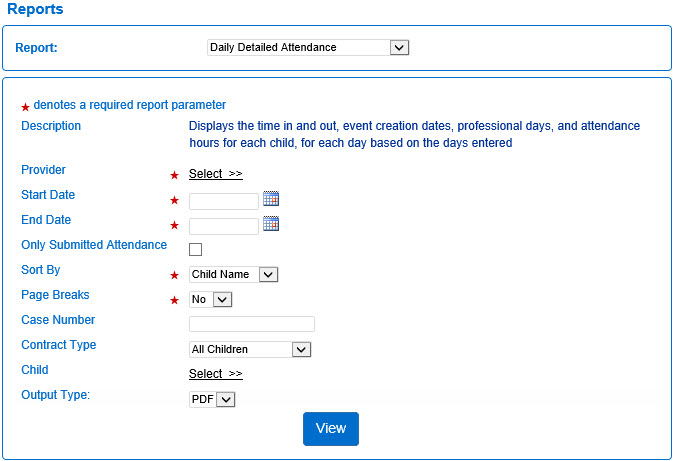Open the End Date calendar picker

[270, 224]
